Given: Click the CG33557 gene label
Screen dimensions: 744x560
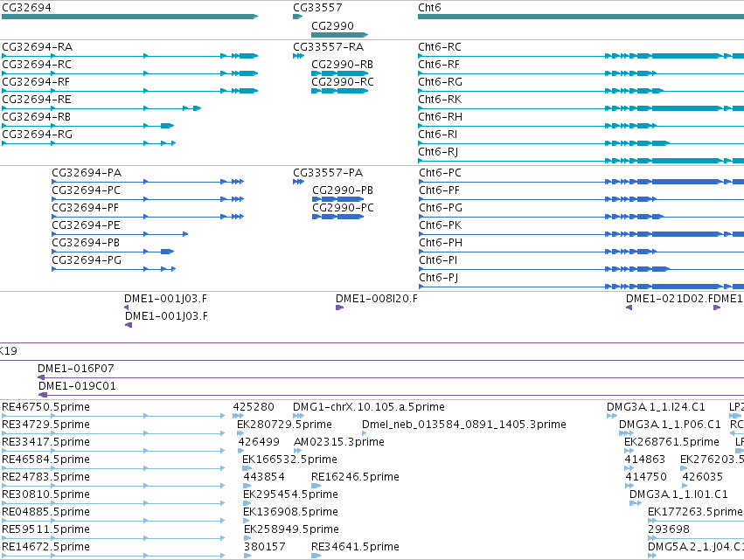Looking at the screenshot, I should (x=317, y=8).
